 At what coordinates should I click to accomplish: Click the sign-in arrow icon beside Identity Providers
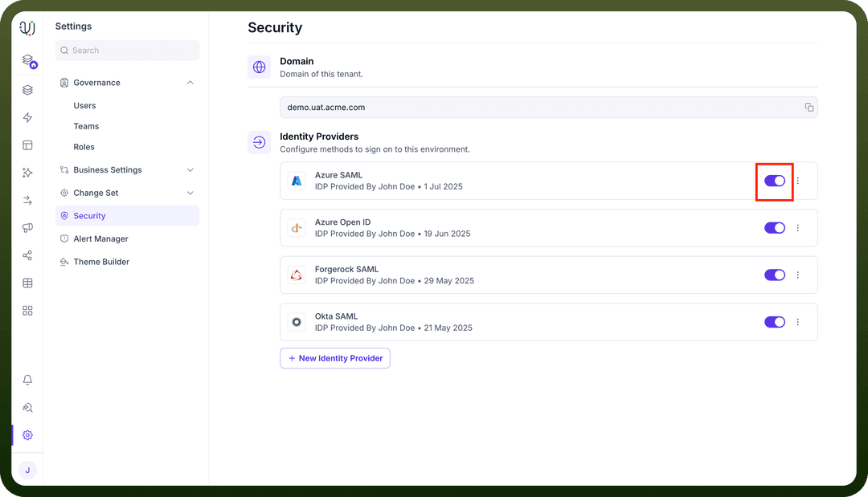(x=259, y=142)
